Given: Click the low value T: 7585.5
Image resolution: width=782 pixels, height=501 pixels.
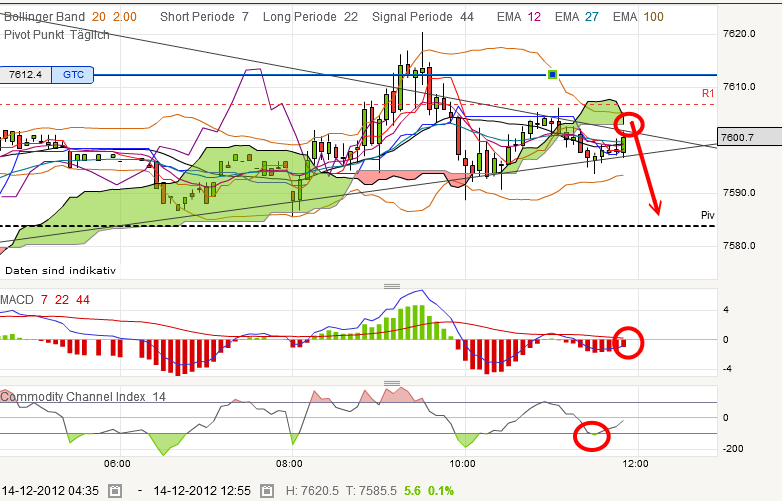Looking at the screenshot, I should point(370,491).
